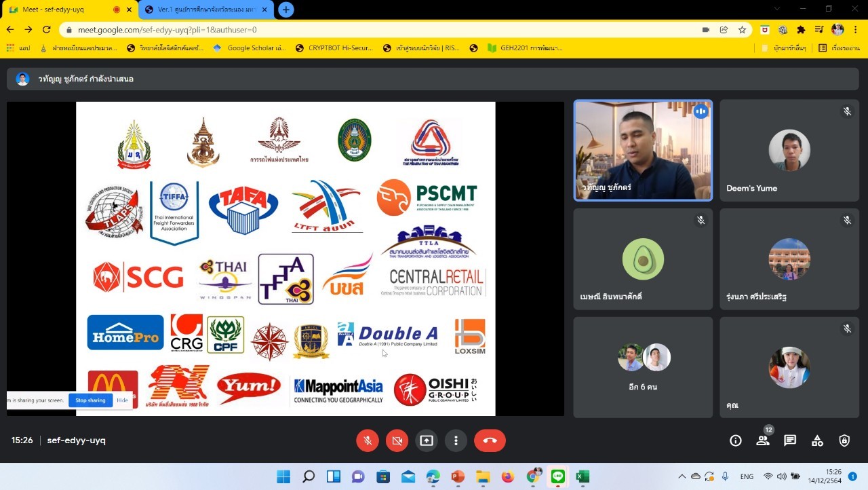Viewport: 868px width, 490px height.
Task: Turn on the camera in Meet
Action: 397,440
